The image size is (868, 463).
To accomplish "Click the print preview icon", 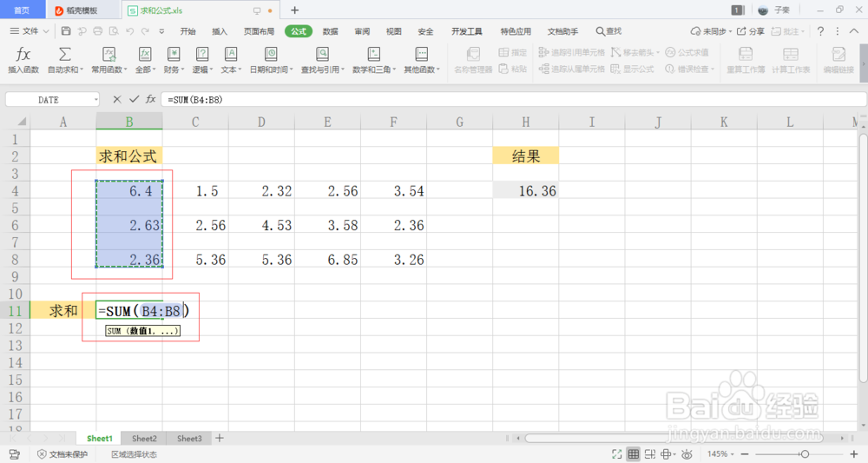I will click(114, 31).
